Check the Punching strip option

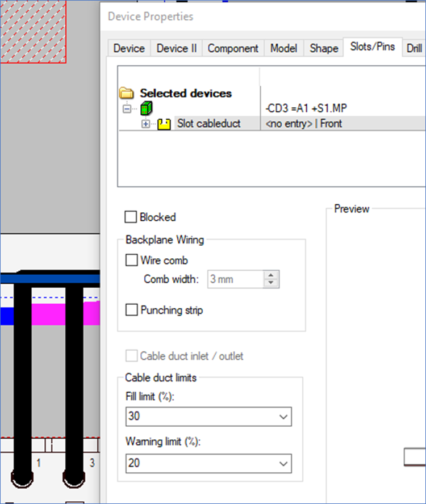131,310
